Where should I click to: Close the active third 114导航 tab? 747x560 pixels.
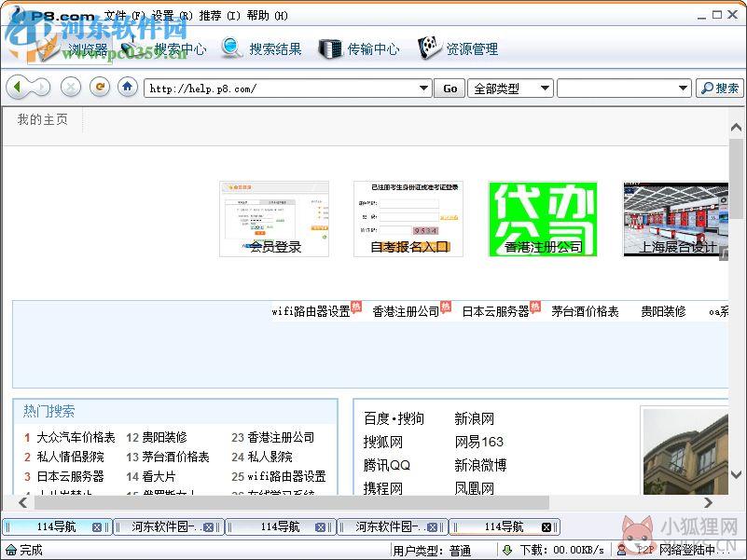pos(546,527)
